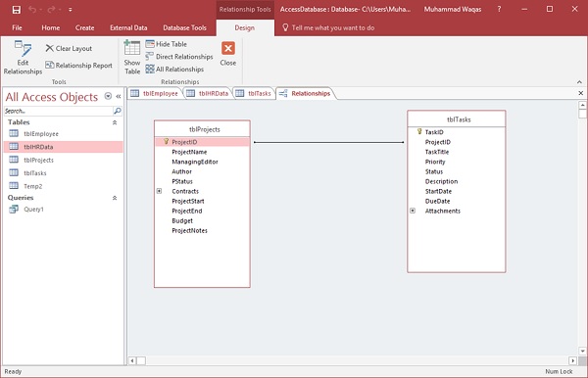Switch to the Home ribbon tab
The width and height of the screenshot is (588, 378).
[51, 27]
